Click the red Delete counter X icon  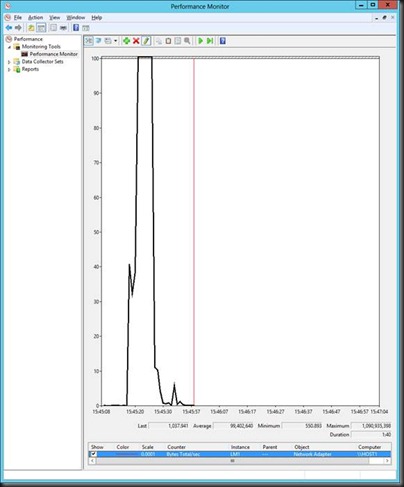136,41
